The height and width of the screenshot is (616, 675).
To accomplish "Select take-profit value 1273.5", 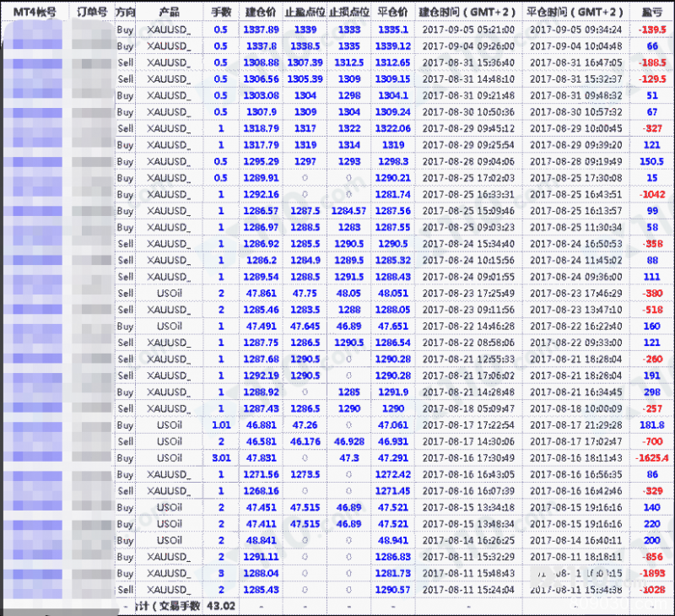I will (305, 474).
